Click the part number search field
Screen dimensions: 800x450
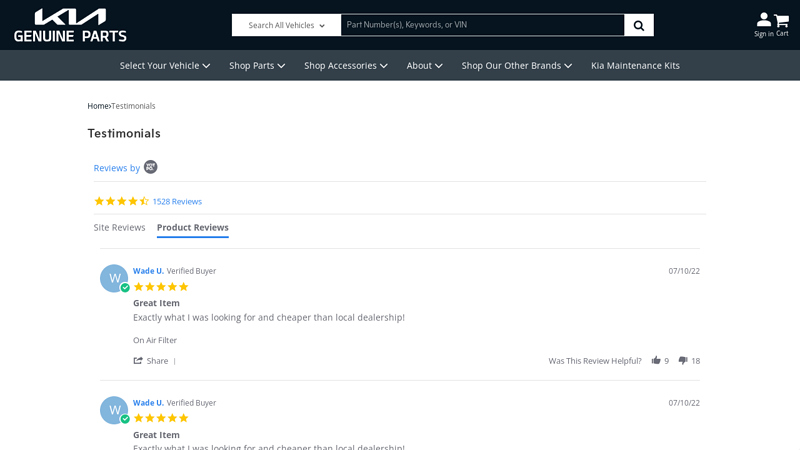click(x=482, y=25)
